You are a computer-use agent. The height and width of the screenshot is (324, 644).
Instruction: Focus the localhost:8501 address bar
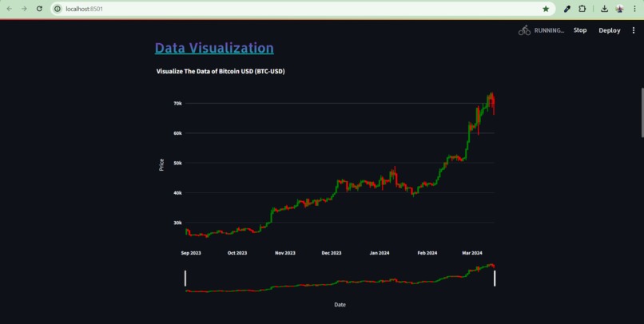(x=302, y=9)
